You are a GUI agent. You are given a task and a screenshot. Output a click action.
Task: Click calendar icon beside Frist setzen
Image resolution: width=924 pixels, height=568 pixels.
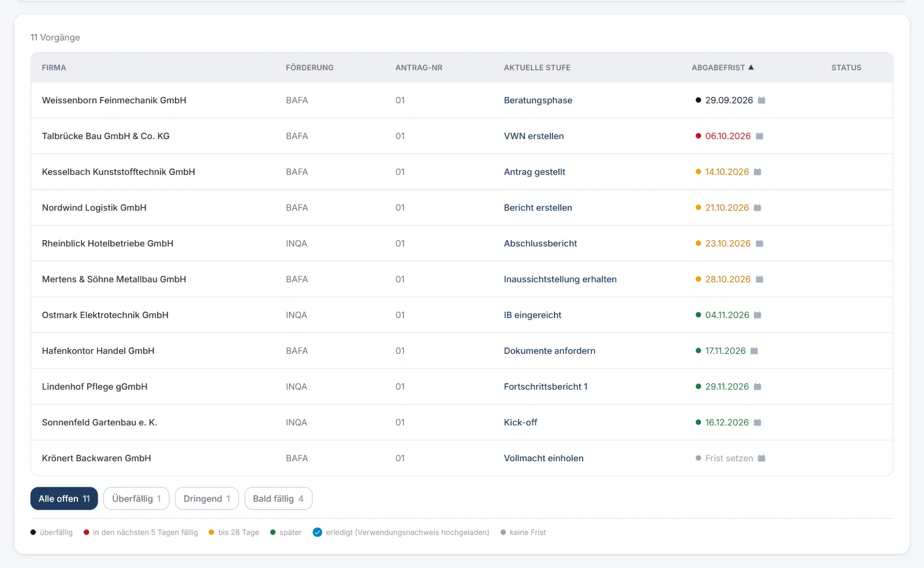click(x=762, y=458)
